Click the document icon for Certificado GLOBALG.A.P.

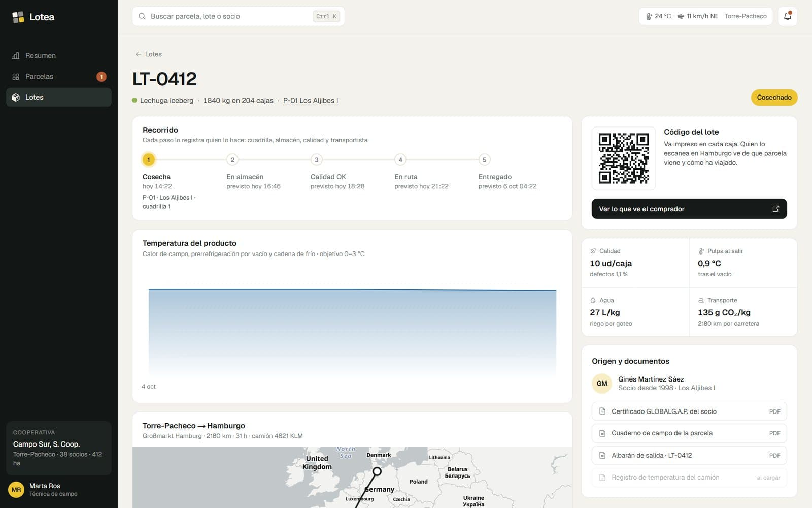(602, 411)
